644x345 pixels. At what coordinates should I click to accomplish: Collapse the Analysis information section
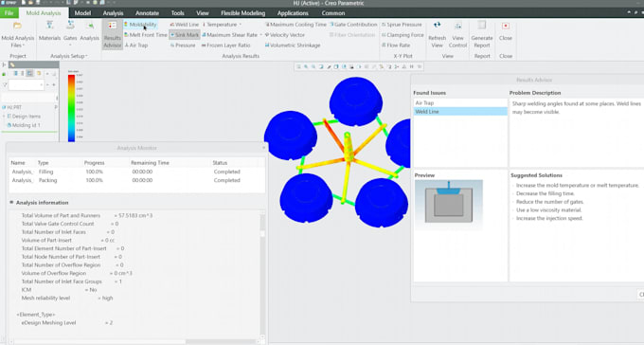(x=11, y=202)
